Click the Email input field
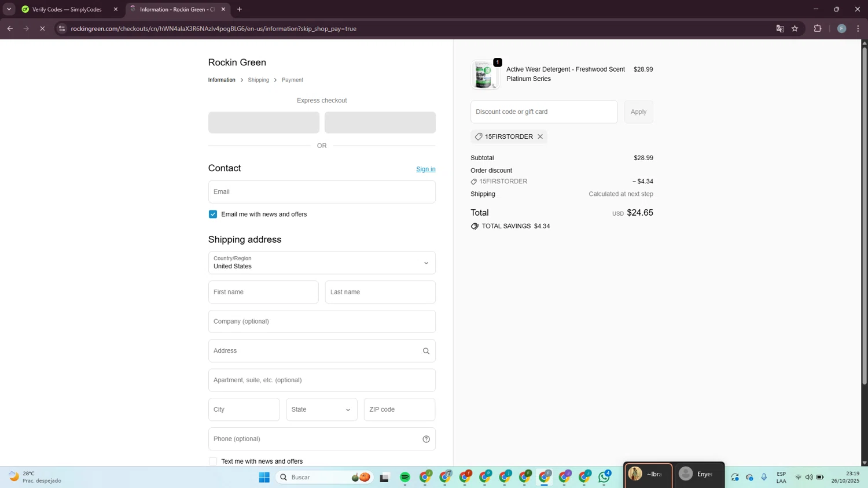The image size is (868, 488). coord(322,192)
